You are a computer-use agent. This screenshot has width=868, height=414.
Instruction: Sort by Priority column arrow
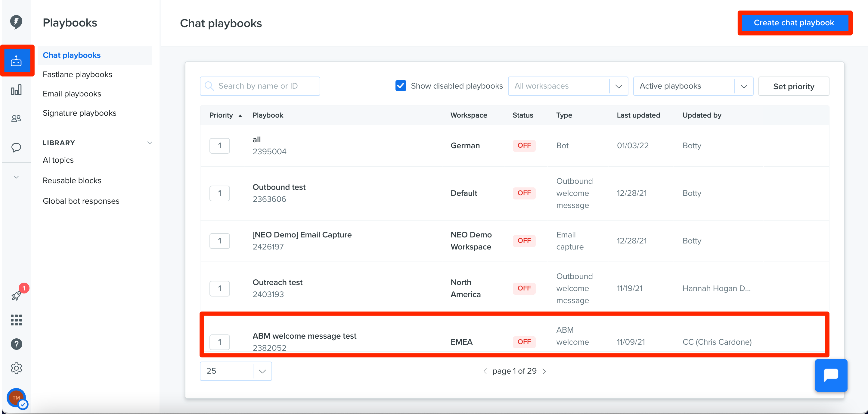pos(240,116)
